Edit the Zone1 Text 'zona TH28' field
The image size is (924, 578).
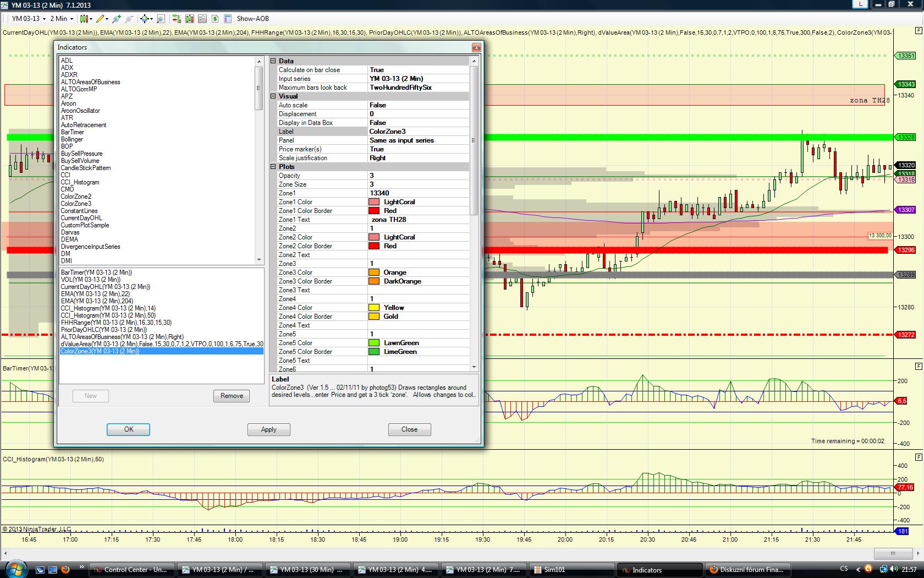(419, 220)
